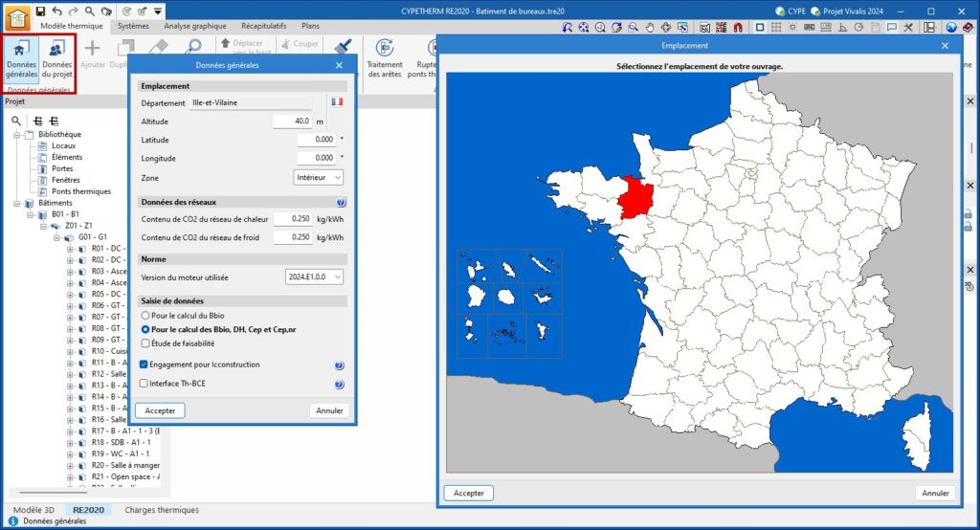
Task: Click the Traitement des arêtes tool
Action: [385, 58]
